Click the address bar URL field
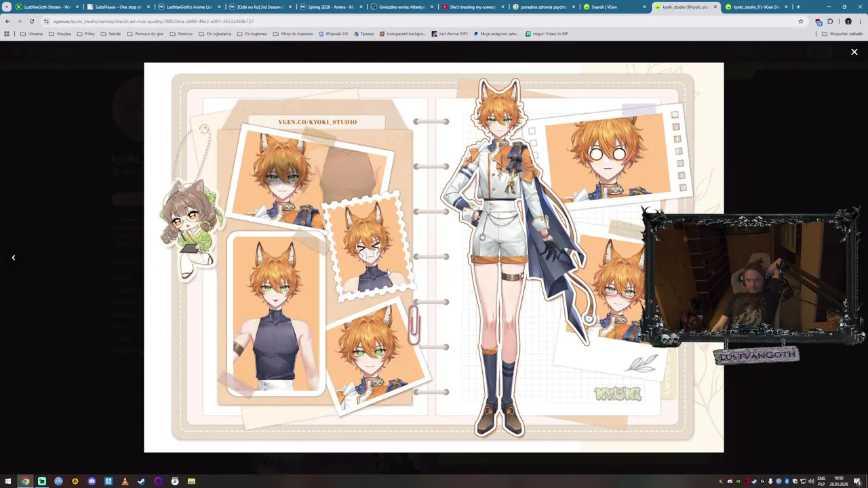The image size is (868, 488). (x=420, y=21)
